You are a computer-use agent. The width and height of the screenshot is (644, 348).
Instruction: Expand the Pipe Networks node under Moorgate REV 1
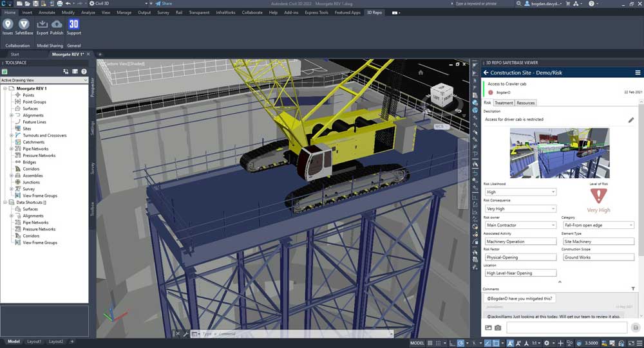coord(11,149)
